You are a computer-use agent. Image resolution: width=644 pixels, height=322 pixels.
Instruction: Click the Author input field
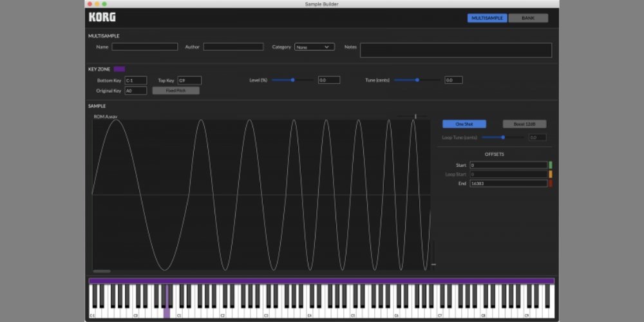(233, 47)
